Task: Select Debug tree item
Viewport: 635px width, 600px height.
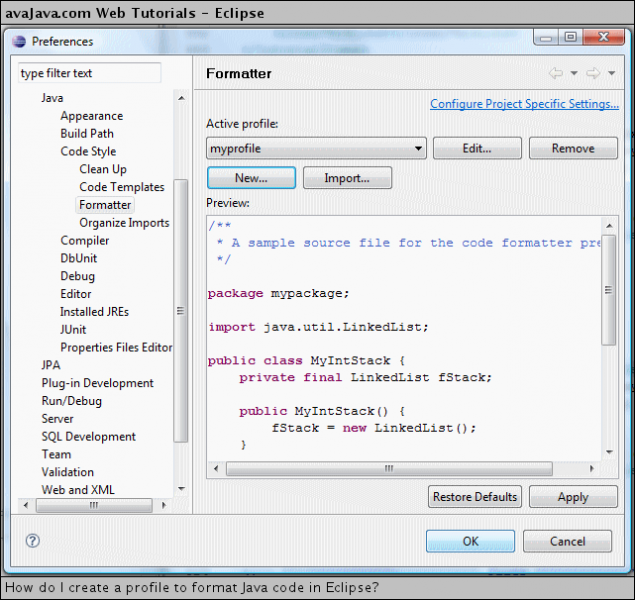Action: pyautogui.click(x=77, y=276)
